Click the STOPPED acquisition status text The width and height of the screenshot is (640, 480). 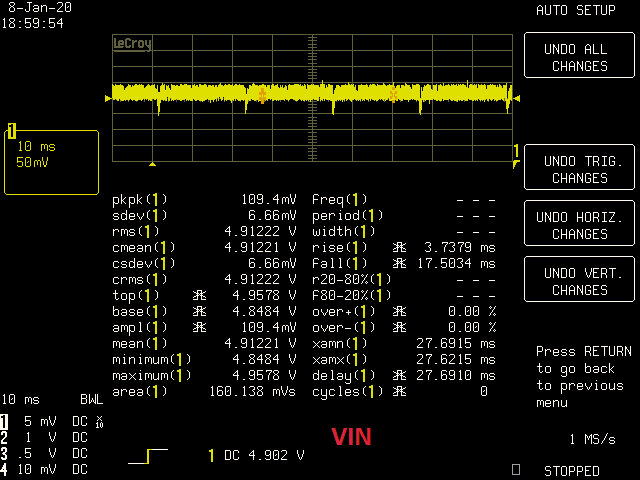point(572,471)
